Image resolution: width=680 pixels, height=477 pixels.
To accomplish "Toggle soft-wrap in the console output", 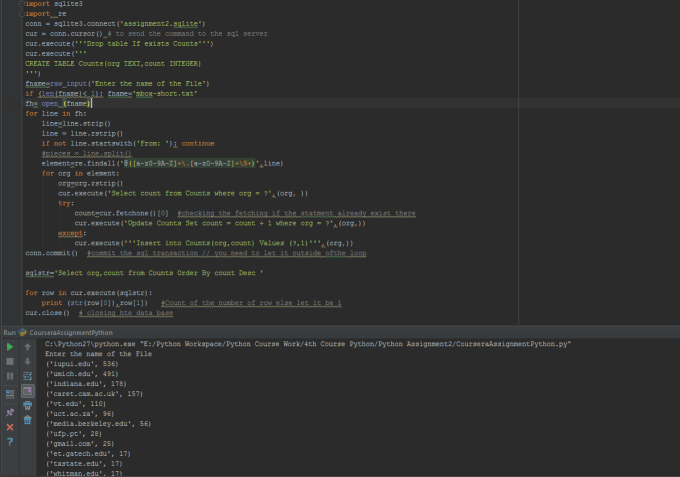I will (27, 376).
